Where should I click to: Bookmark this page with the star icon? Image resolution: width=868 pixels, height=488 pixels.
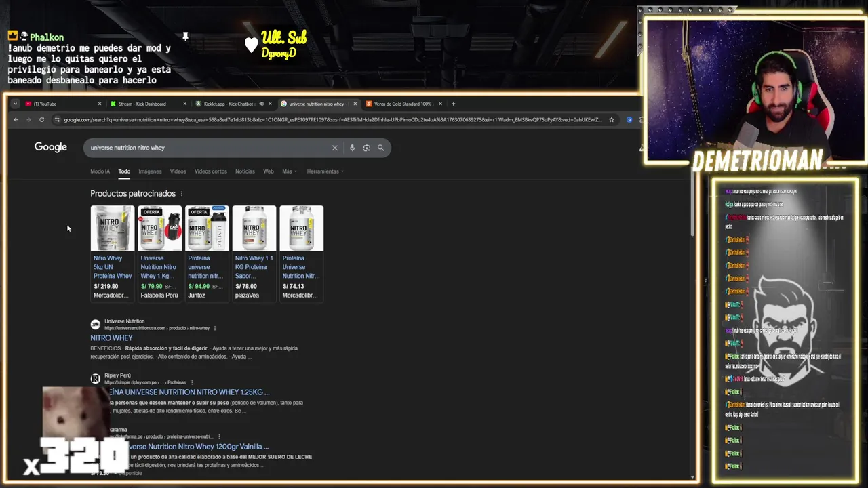(x=611, y=120)
